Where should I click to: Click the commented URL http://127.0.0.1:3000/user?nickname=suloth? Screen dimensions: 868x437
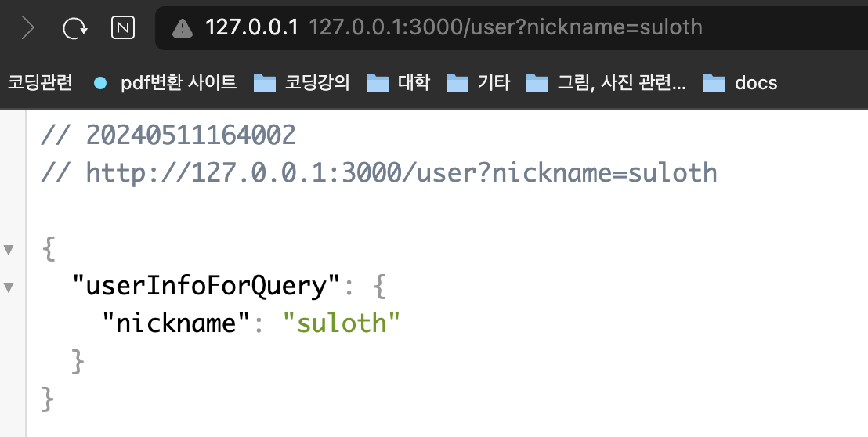point(401,173)
